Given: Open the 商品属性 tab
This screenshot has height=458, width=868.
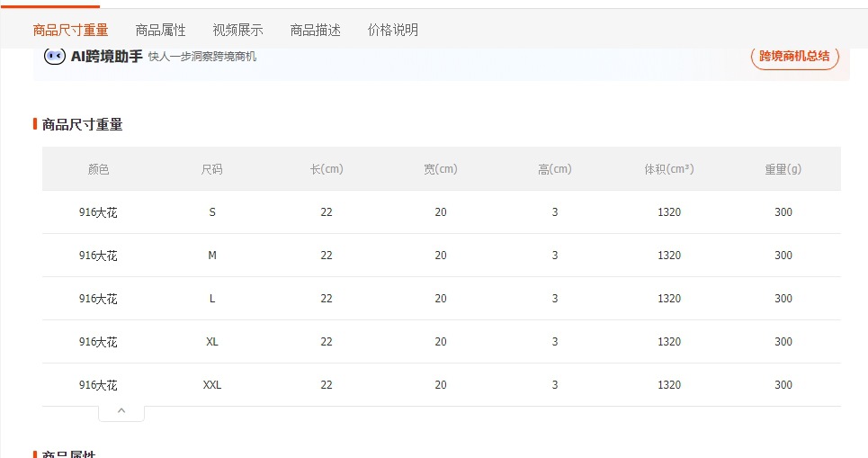Looking at the screenshot, I should (160, 30).
